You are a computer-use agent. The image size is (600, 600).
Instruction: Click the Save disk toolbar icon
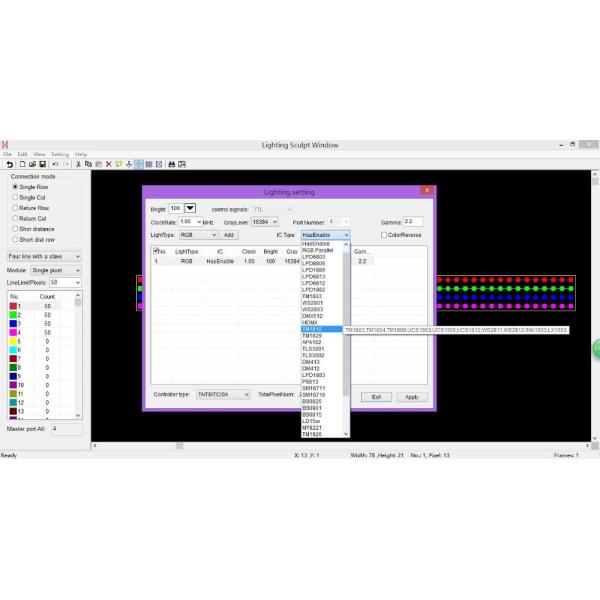coord(42,164)
